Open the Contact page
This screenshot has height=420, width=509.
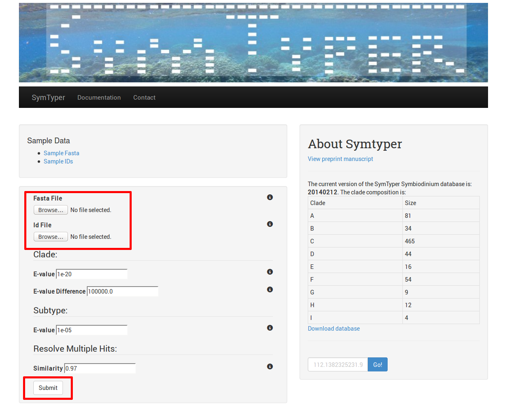[x=144, y=98]
